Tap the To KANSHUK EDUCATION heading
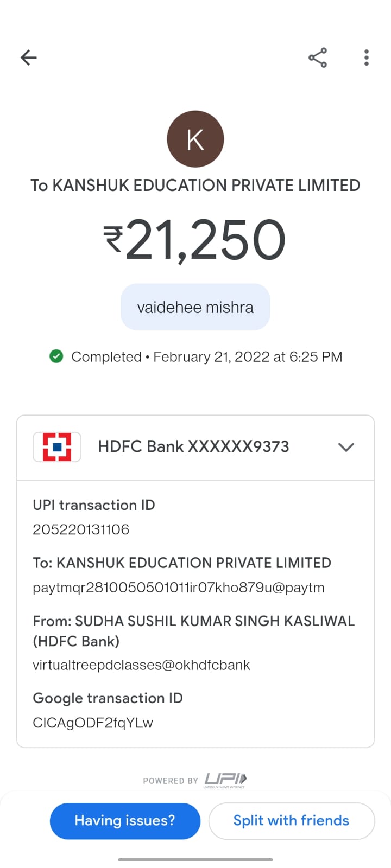Screen dimensions: 391x868 coord(195,186)
